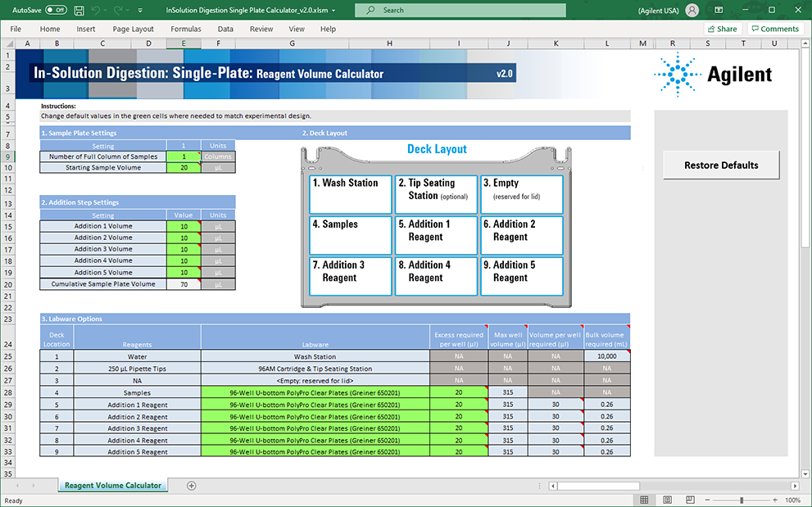This screenshot has height=507, width=812.
Task: Click the '96AM Cartridge & Tip Seating Station' cell
Action: click(x=315, y=369)
